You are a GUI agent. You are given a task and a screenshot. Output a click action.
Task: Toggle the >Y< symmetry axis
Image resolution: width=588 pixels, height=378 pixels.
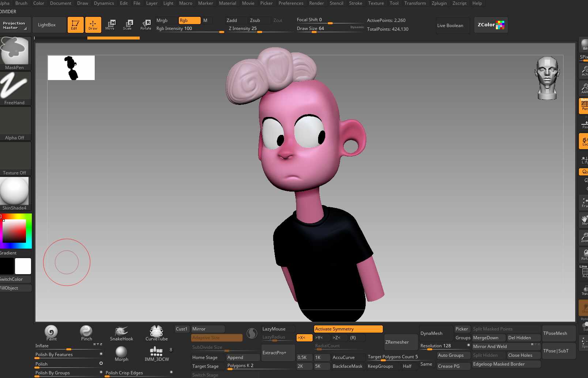[x=321, y=338]
